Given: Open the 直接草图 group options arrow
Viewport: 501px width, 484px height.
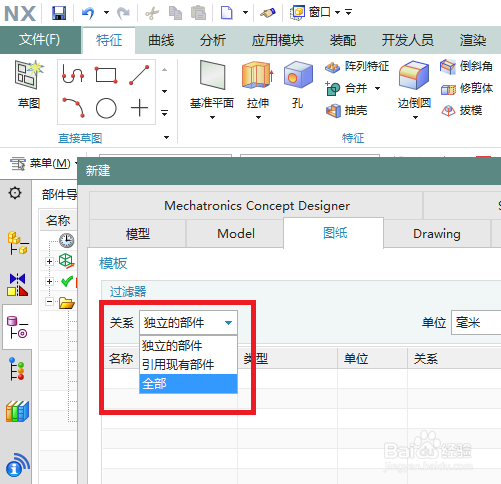Looking at the screenshot, I should tap(166, 137).
